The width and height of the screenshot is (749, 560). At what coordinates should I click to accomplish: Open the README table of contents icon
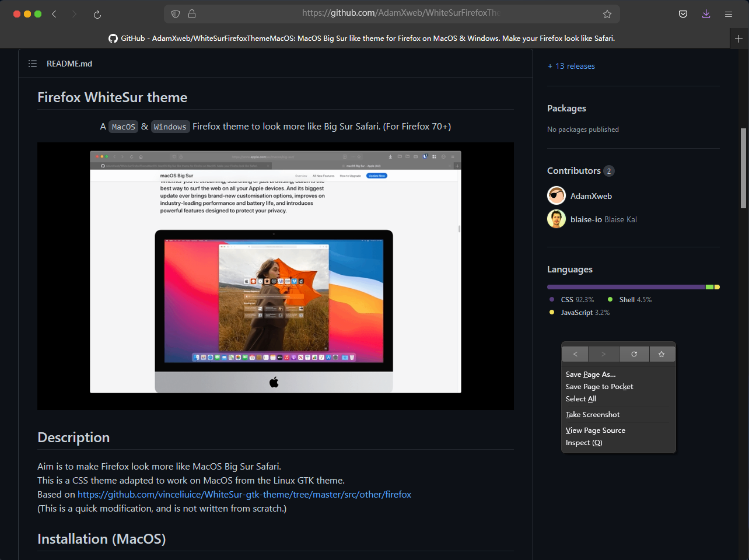[x=33, y=64]
